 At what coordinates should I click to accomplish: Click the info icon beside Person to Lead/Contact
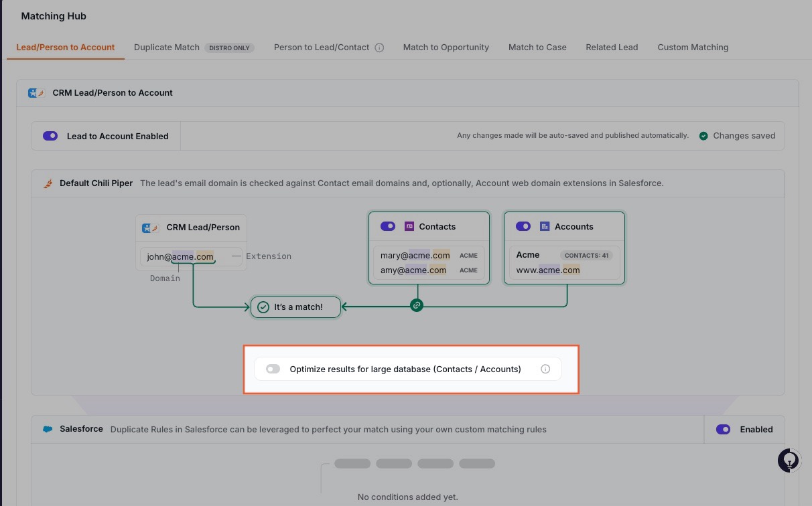(x=379, y=48)
